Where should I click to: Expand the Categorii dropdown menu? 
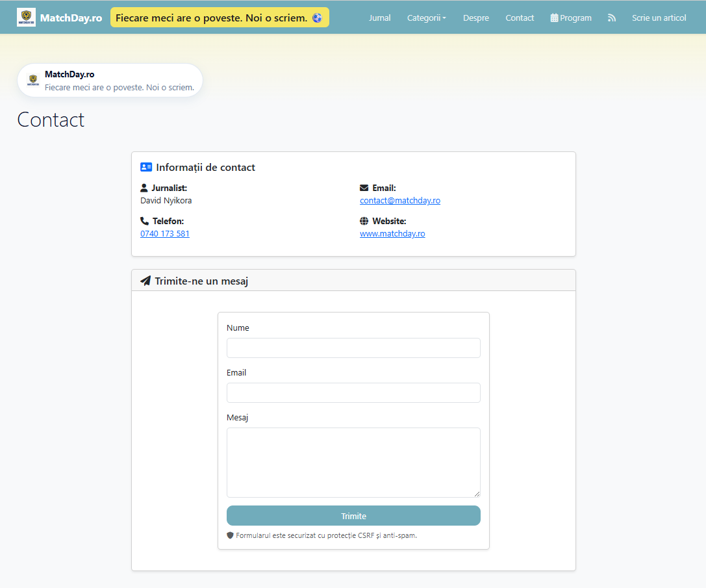(x=426, y=18)
